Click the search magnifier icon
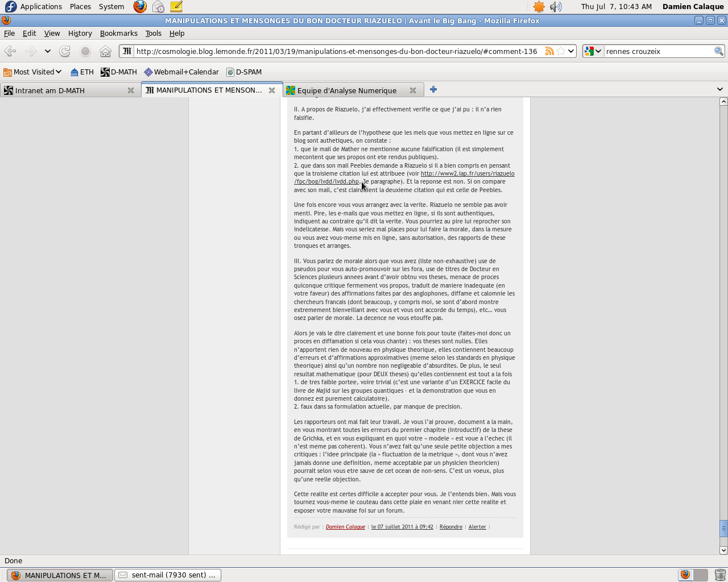This screenshot has height=582, width=728. (718, 51)
